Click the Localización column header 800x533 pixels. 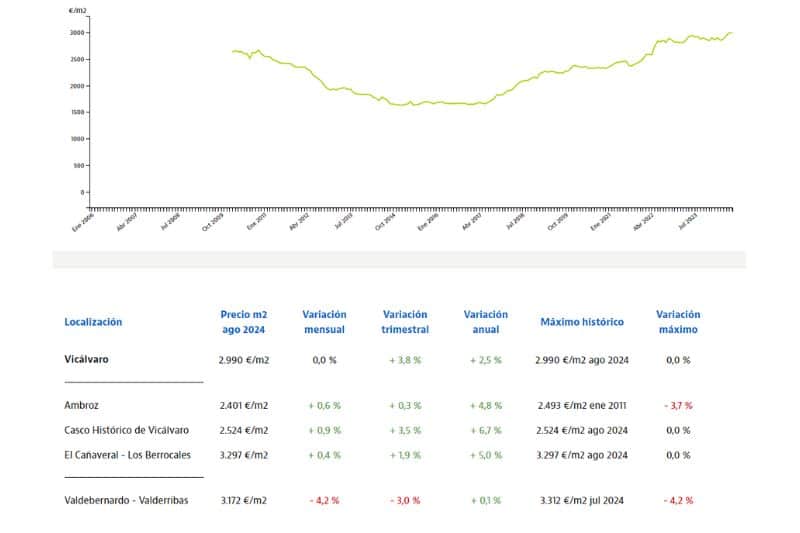pyautogui.click(x=93, y=322)
